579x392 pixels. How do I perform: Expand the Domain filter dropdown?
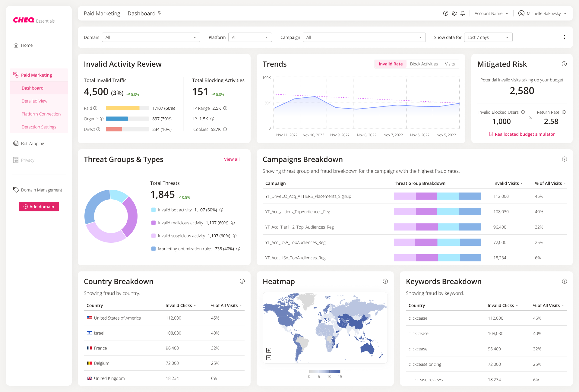pyautogui.click(x=150, y=37)
